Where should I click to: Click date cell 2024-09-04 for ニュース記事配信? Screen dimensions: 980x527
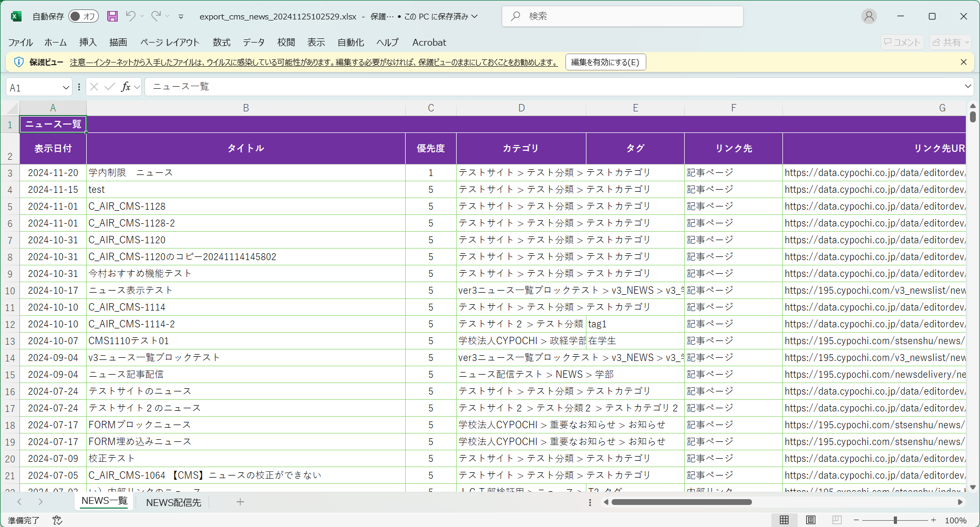(x=53, y=375)
